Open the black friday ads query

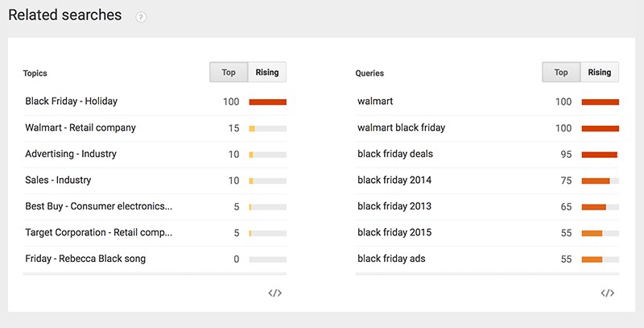391,259
